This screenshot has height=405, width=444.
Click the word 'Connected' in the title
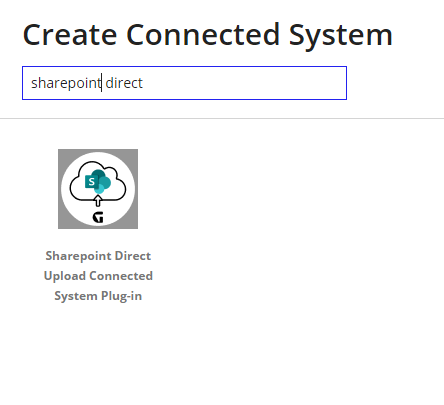(203, 35)
